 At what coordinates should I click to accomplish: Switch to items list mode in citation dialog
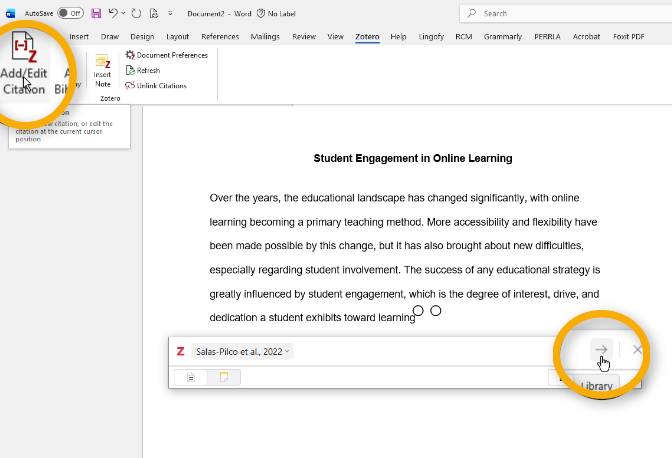(x=191, y=377)
